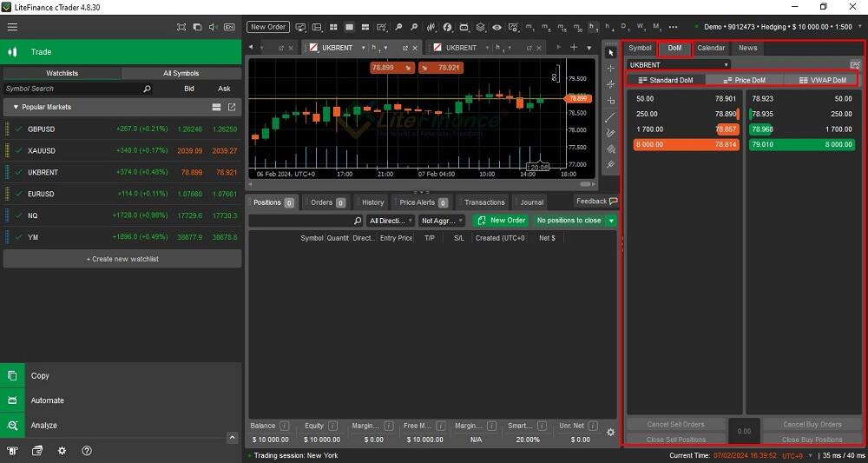Switch to the Calendar tab
Viewport: 868px width, 463px height.
point(711,48)
